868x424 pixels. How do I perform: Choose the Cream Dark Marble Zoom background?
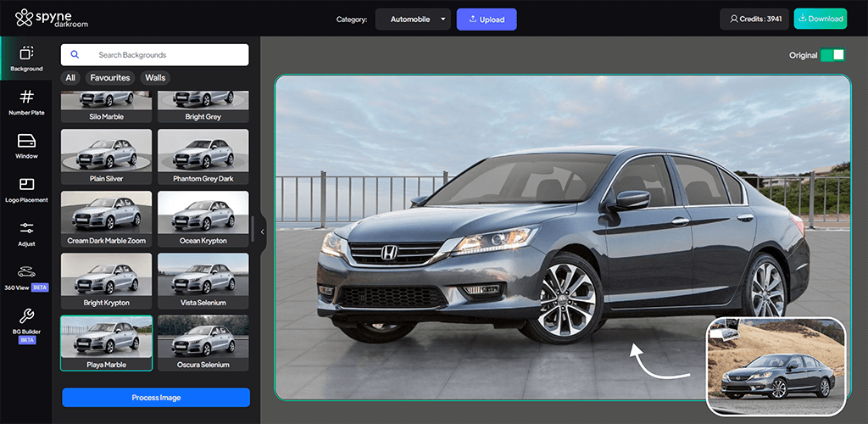tap(106, 219)
